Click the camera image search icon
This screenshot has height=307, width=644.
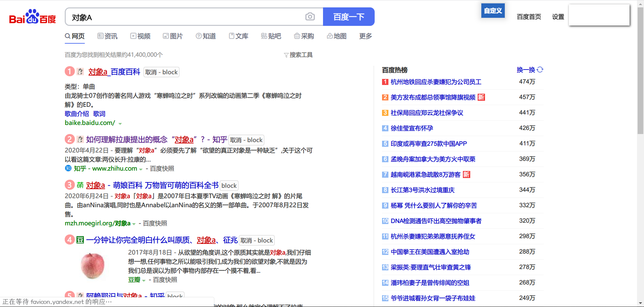[x=310, y=17]
